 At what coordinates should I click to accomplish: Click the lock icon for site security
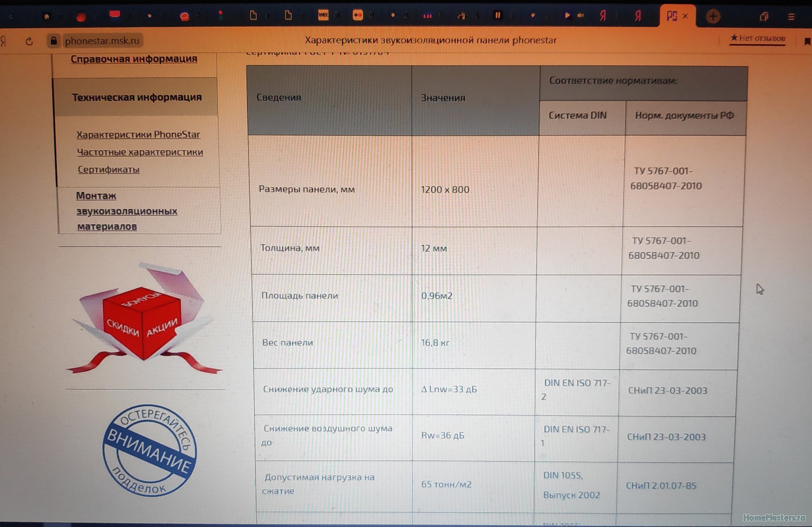pyautogui.click(x=53, y=41)
